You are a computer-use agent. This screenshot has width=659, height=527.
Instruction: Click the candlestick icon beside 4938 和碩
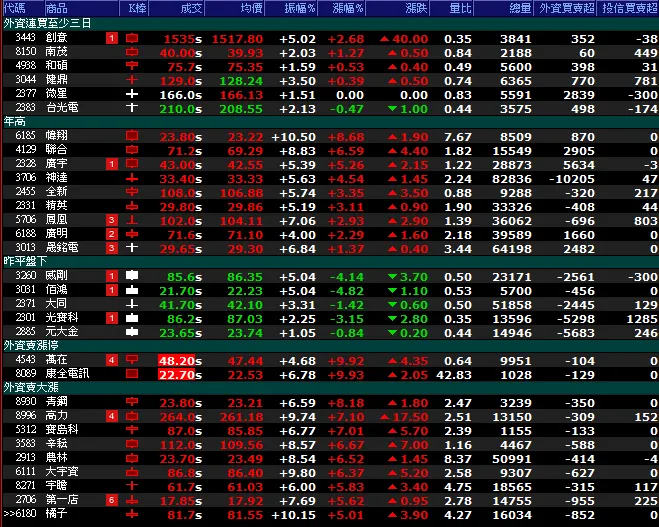tap(132, 66)
